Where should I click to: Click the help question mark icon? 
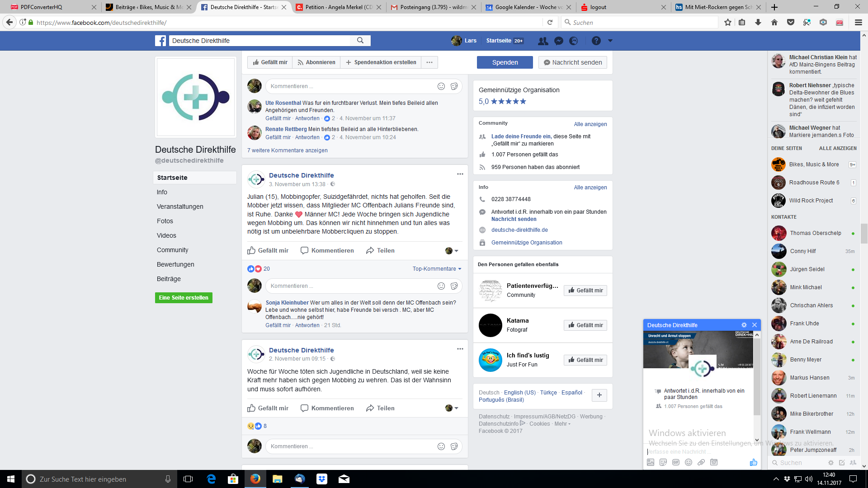click(x=596, y=41)
